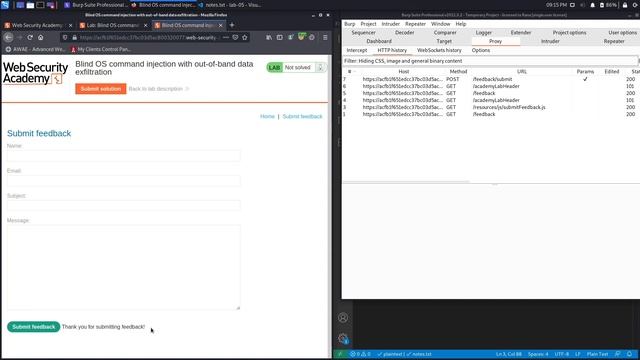640x360 pixels.
Task: Open Firefox library icon in toolbar
Action: point(269,37)
